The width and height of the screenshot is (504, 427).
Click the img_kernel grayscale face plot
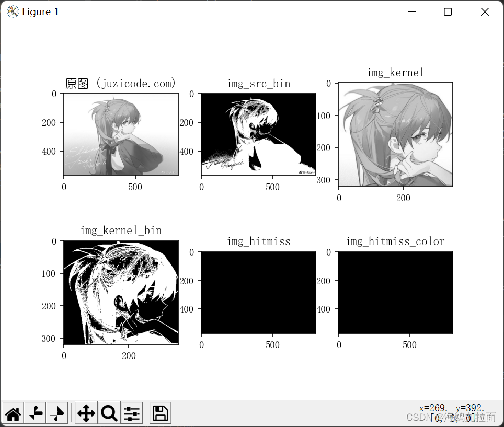396,134
